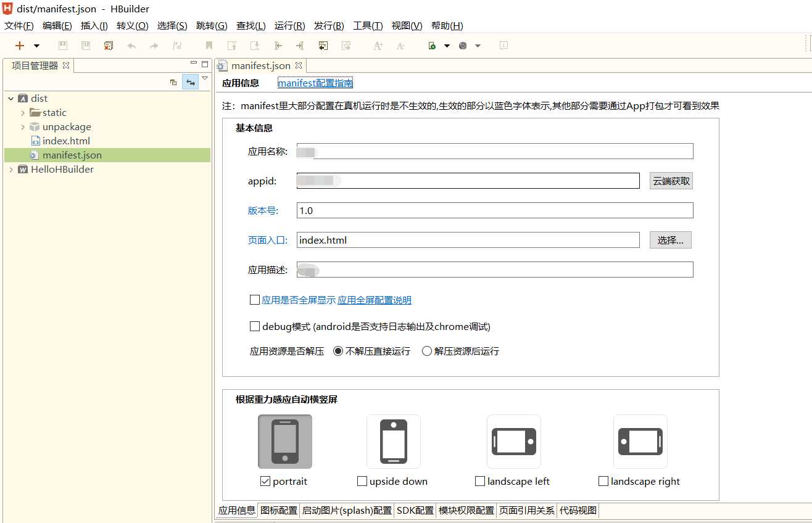Viewport: 812px width, 523px height.
Task: Open the 工具(T) menu
Action: (368, 26)
